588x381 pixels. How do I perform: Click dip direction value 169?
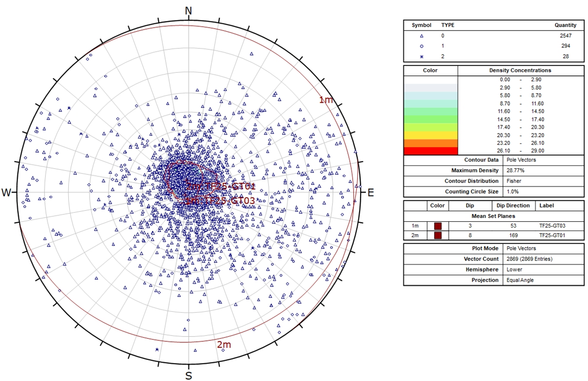click(513, 236)
